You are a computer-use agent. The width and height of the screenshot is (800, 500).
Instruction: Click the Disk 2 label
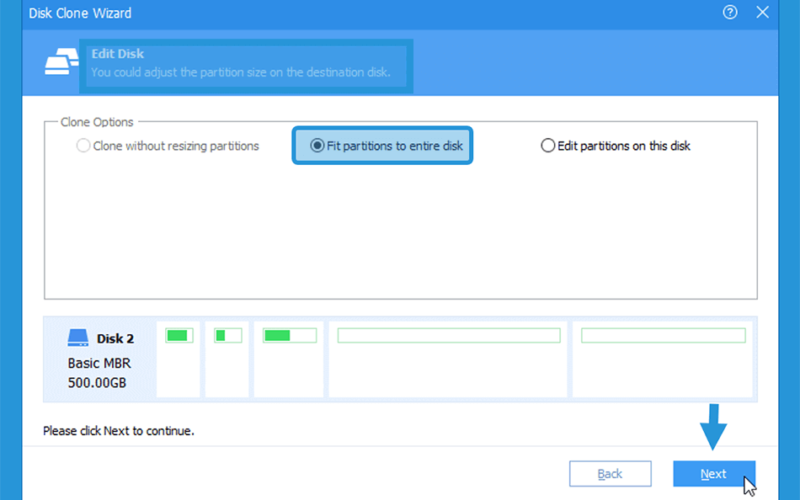coord(115,339)
